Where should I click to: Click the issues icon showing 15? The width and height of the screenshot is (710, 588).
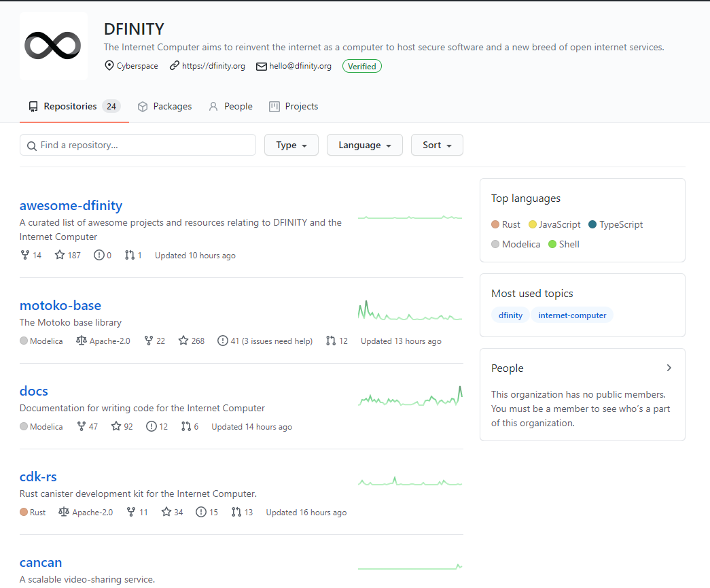click(x=200, y=512)
